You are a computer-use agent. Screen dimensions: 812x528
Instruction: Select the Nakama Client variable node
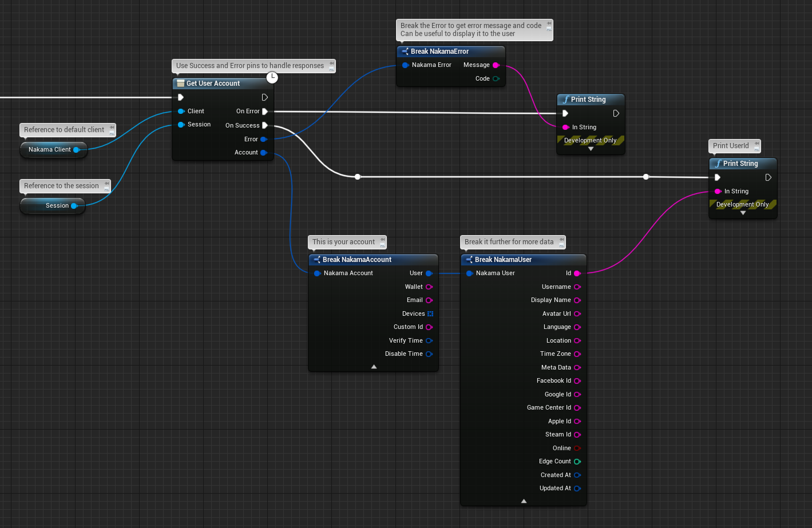[53, 150]
